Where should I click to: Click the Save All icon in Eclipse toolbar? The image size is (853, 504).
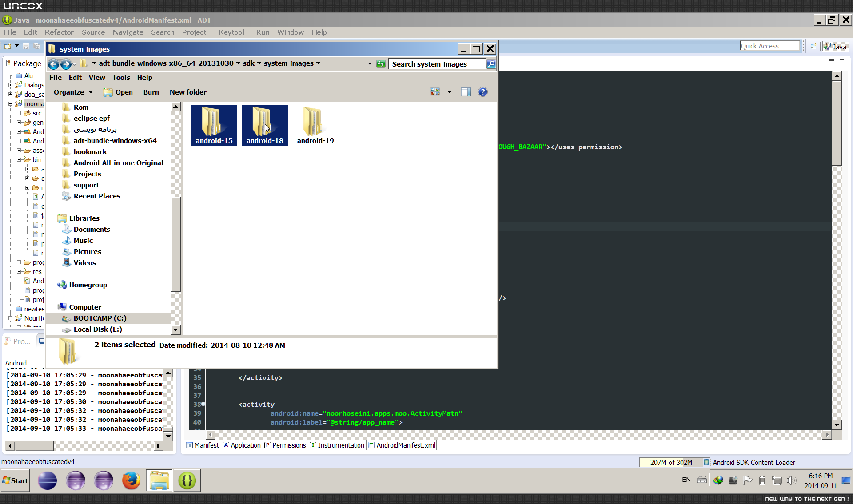pos(36,46)
